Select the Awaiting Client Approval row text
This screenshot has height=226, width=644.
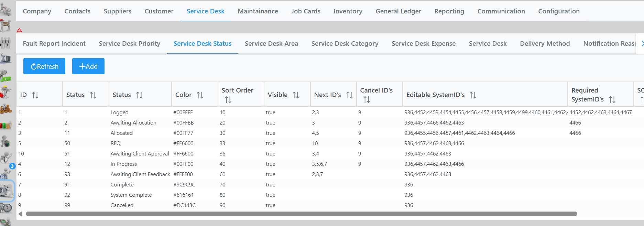tap(140, 154)
